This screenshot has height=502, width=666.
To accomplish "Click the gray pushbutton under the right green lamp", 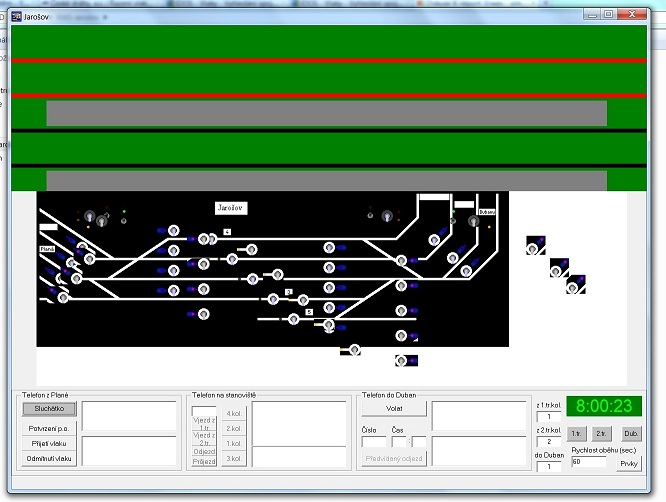I will tap(453, 221).
